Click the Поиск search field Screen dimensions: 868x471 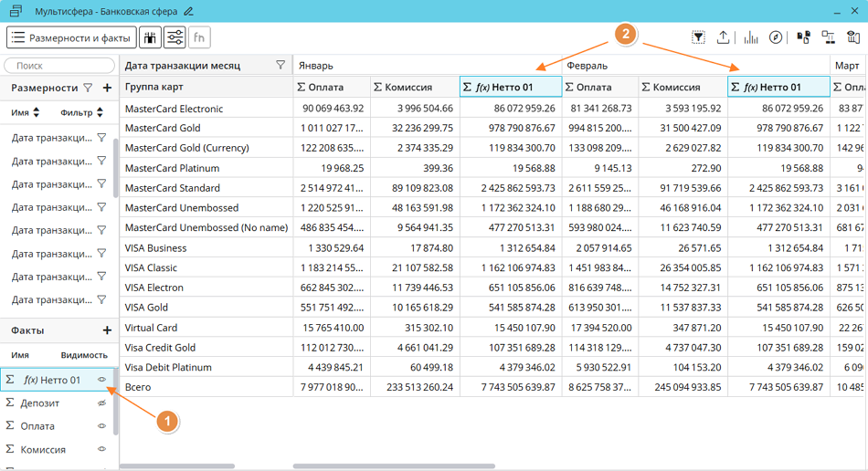coord(59,66)
